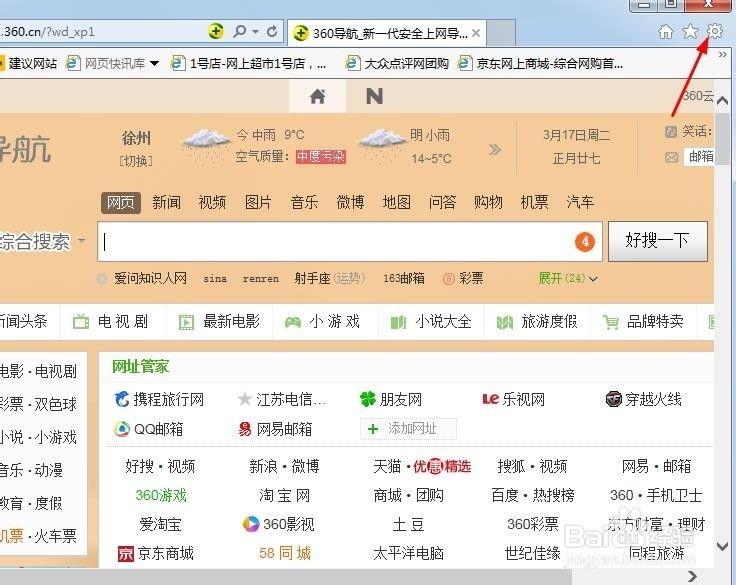Open 京东网上商城 favorites link
The width and height of the screenshot is (736, 585).
coord(541,63)
